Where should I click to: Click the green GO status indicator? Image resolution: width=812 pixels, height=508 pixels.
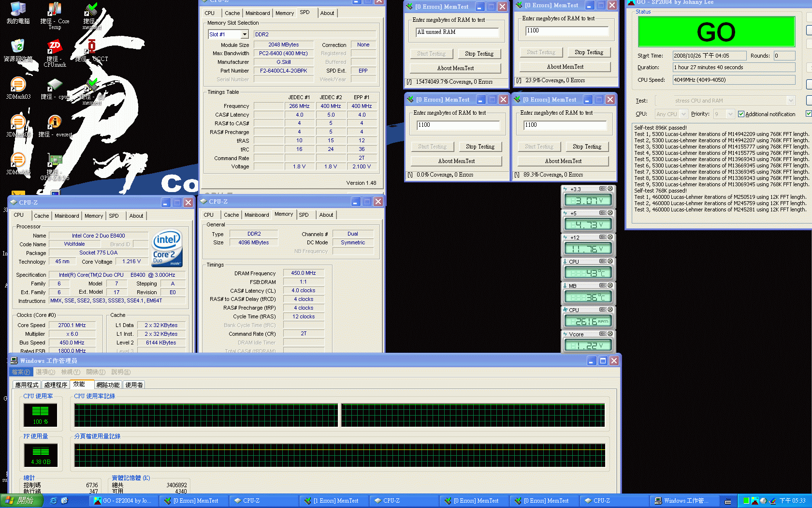[716, 32]
